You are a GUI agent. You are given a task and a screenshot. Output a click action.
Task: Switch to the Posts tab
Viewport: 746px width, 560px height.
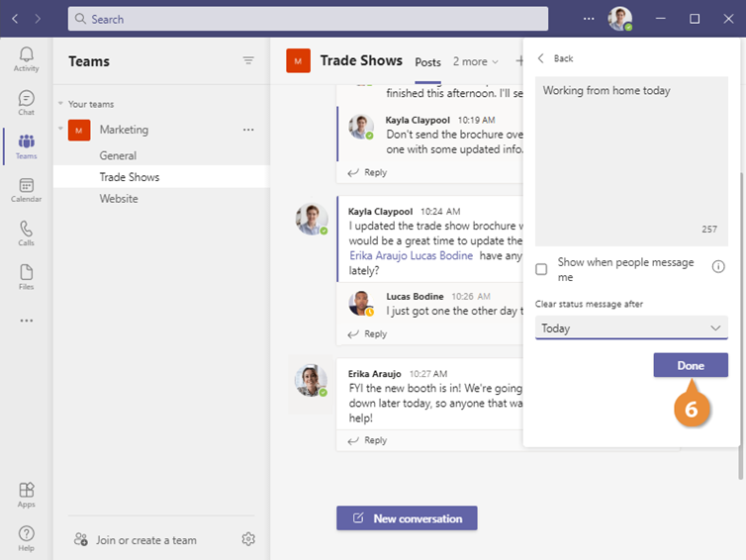pyautogui.click(x=427, y=62)
